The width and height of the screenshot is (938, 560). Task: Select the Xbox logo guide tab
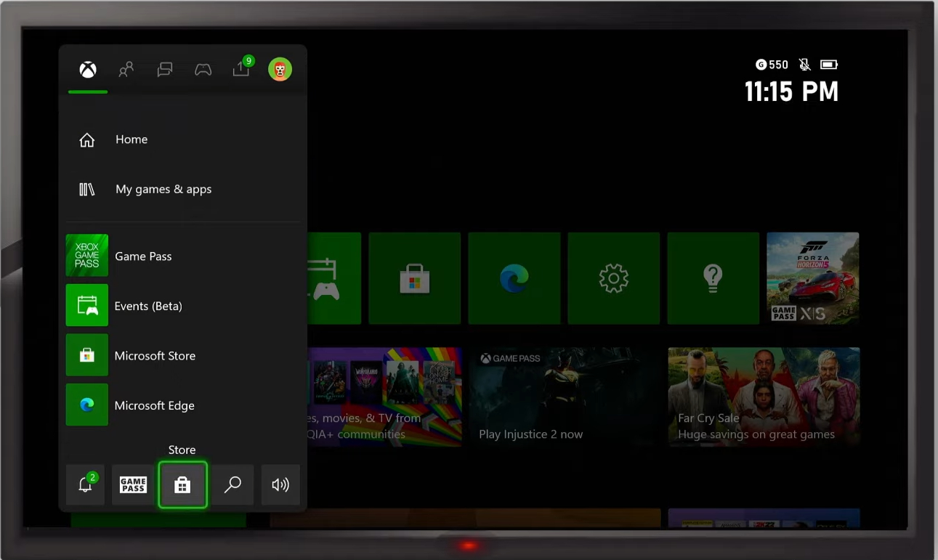pos(88,70)
